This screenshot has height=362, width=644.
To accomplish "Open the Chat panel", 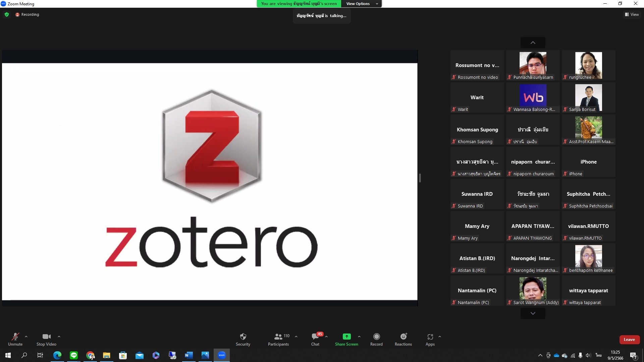I will pos(315,339).
